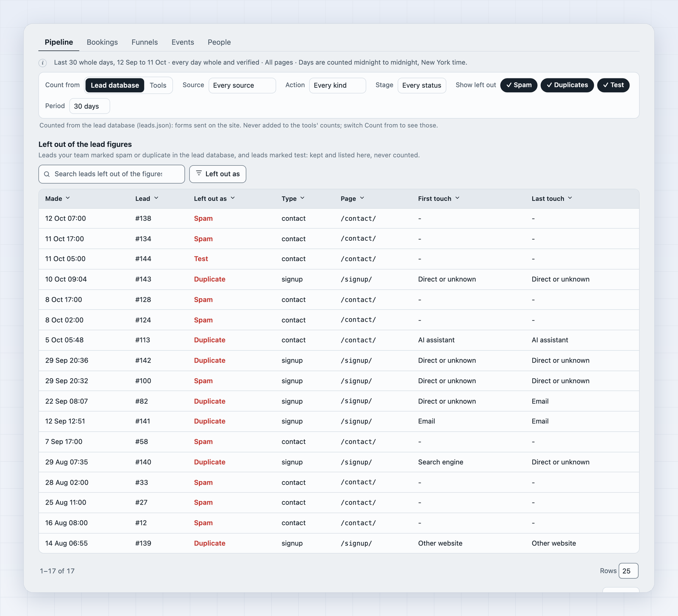
Task: Click the search leads left out field
Action: 112,174
